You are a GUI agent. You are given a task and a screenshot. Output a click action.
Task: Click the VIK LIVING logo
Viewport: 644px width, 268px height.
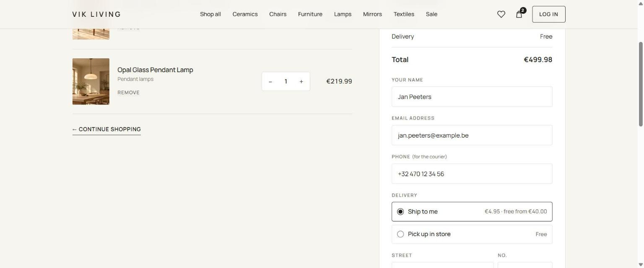[x=96, y=14]
